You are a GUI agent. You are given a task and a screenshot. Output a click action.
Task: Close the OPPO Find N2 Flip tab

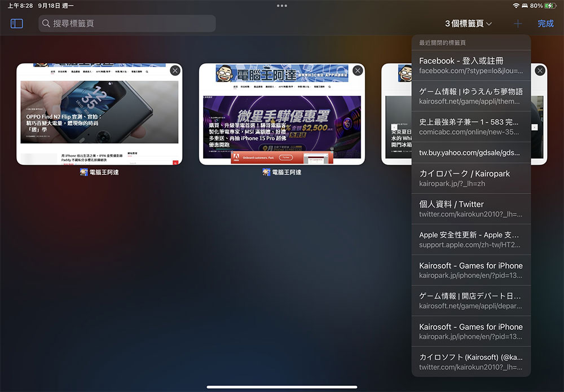[175, 71]
